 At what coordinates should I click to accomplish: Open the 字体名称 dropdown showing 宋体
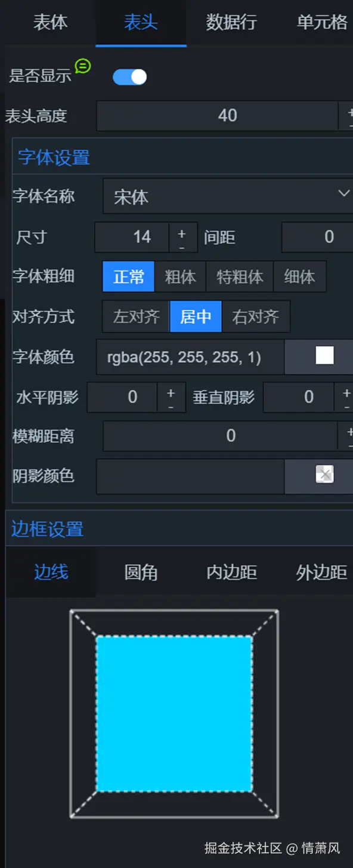[x=228, y=196]
